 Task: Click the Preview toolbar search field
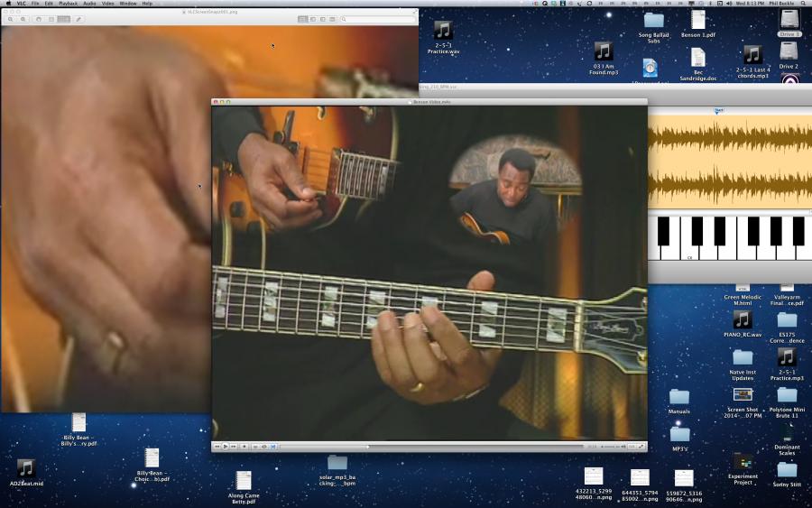(x=377, y=19)
